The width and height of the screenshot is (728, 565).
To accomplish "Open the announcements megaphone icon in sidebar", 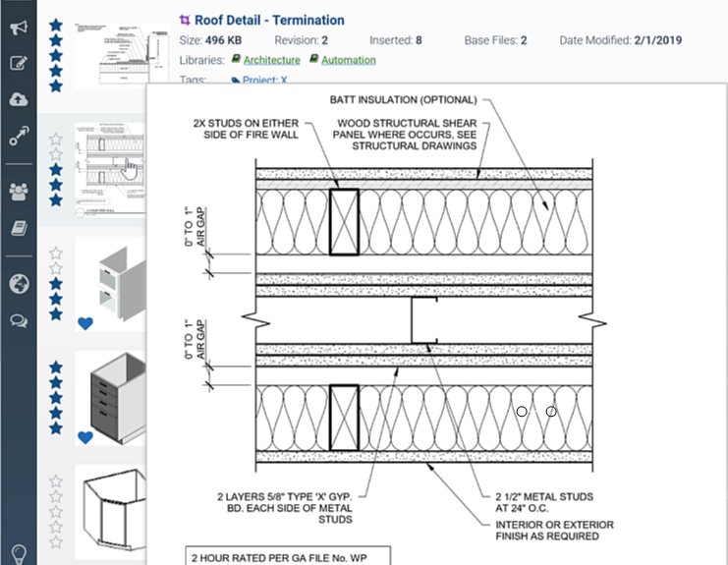I will click(x=19, y=28).
